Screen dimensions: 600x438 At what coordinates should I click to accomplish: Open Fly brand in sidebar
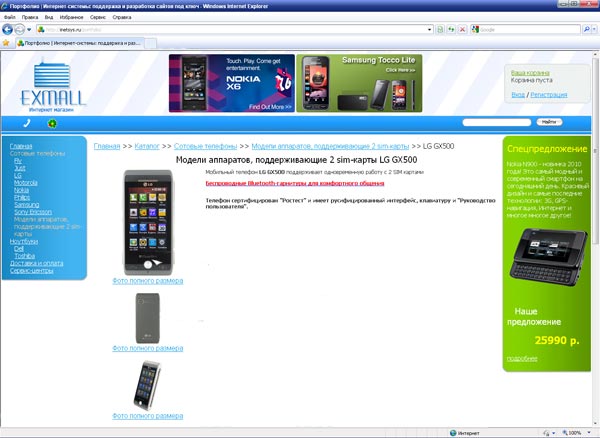point(18,161)
